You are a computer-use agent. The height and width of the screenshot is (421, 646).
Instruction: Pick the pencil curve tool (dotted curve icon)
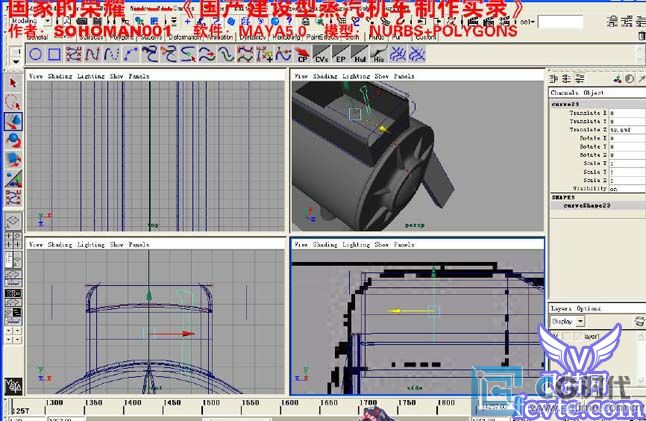pyautogui.click(x=112, y=54)
